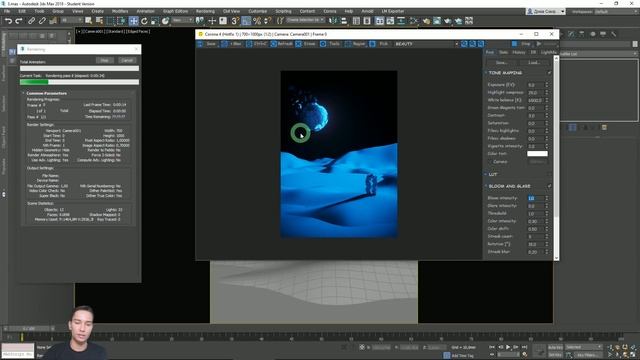Toggle Auto Key mode
Viewport: 640px width, 360px height.
tap(555, 347)
